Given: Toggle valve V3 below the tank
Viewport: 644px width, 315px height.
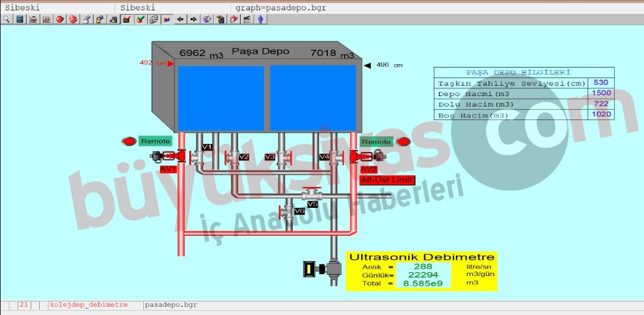Looking at the screenshot, I should (282, 157).
